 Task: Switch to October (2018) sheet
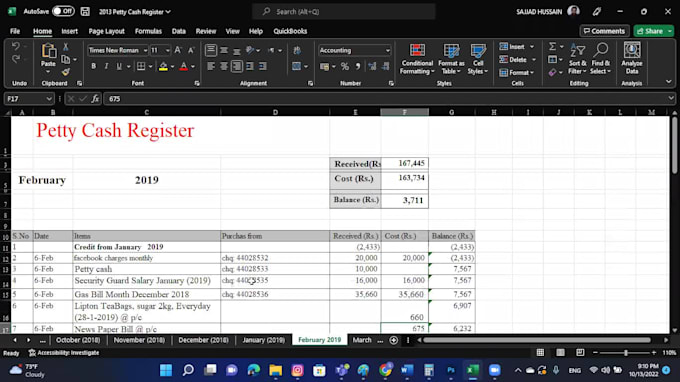pyautogui.click(x=78, y=340)
